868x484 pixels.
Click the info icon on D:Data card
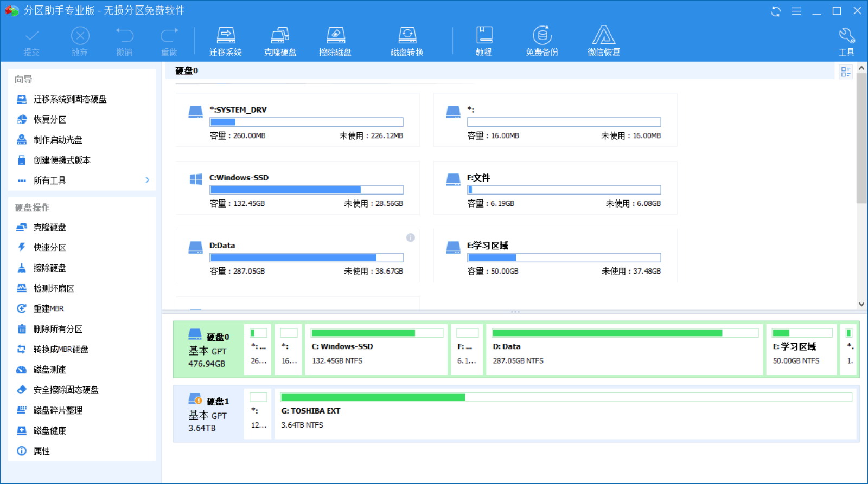(411, 237)
